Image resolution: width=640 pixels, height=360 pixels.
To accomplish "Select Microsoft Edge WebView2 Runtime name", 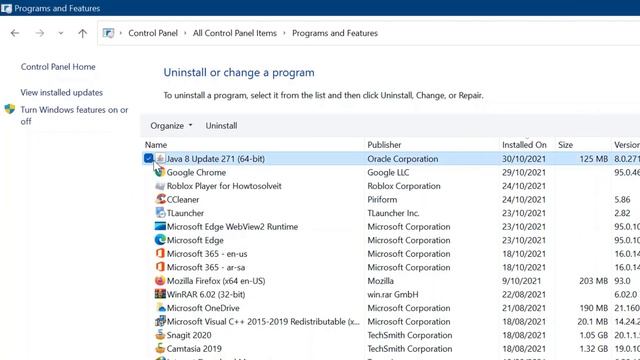I will (232, 227).
